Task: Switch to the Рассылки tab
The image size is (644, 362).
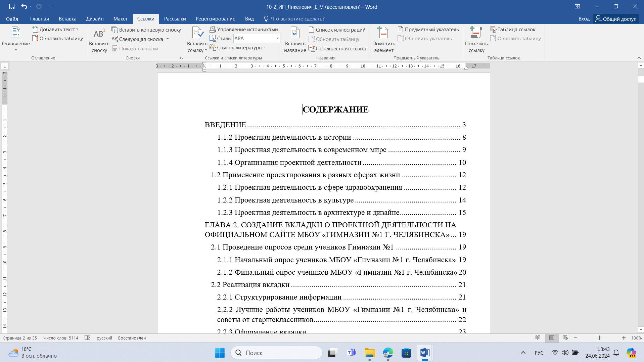Action: tap(175, 19)
